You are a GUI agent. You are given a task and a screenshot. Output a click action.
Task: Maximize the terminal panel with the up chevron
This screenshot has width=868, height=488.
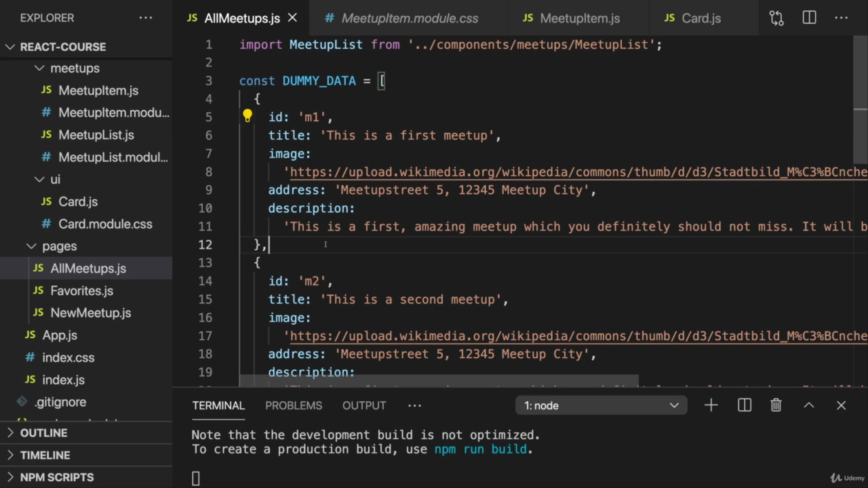point(808,405)
